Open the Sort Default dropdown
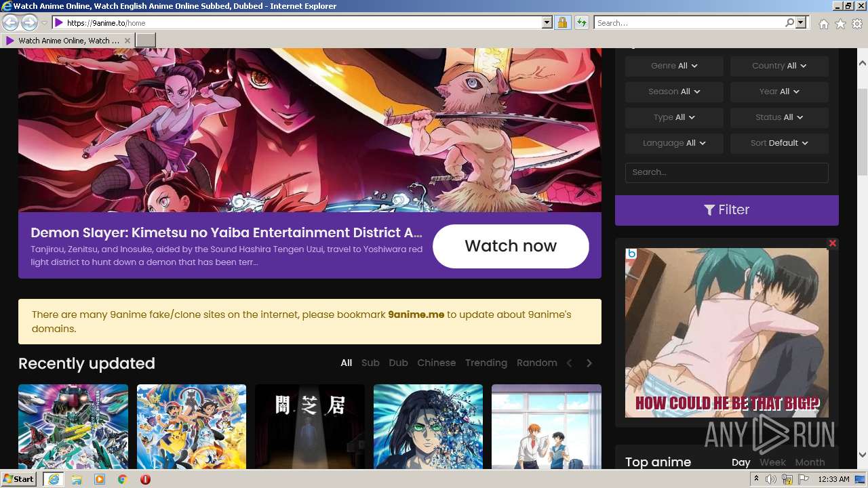This screenshot has width=868, height=488. click(x=779, y=143)
